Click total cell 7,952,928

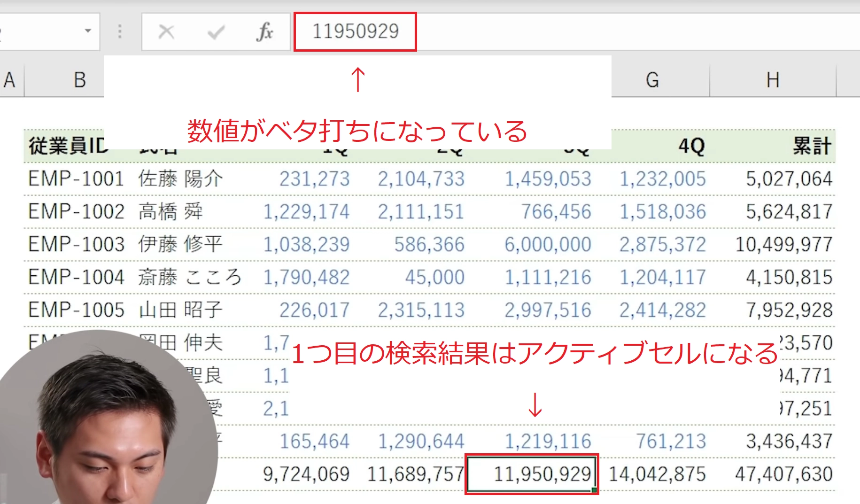789,310
